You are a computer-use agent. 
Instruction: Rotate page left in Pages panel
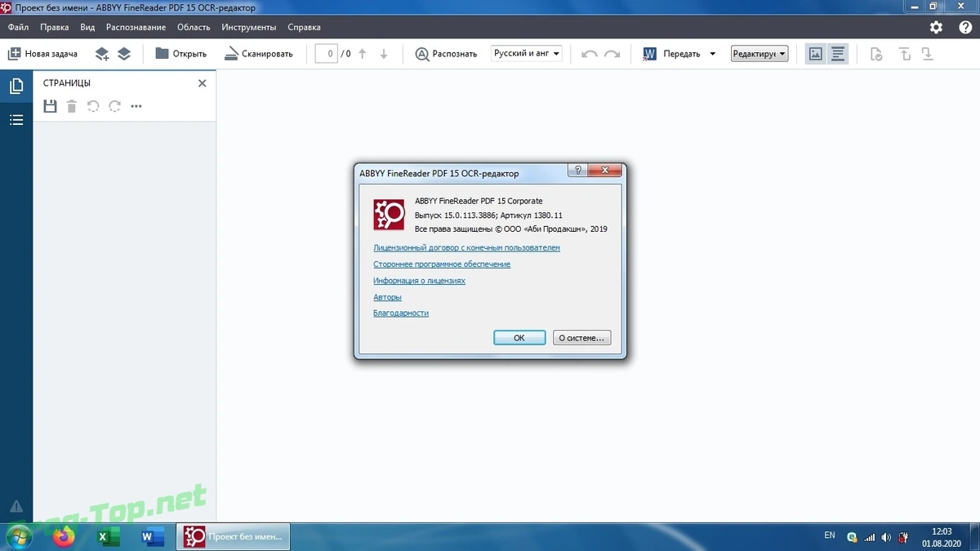point(93,106)
